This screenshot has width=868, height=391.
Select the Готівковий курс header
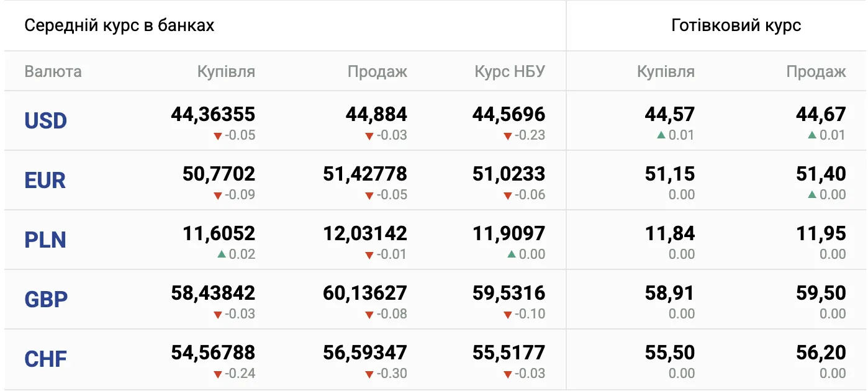736,25
